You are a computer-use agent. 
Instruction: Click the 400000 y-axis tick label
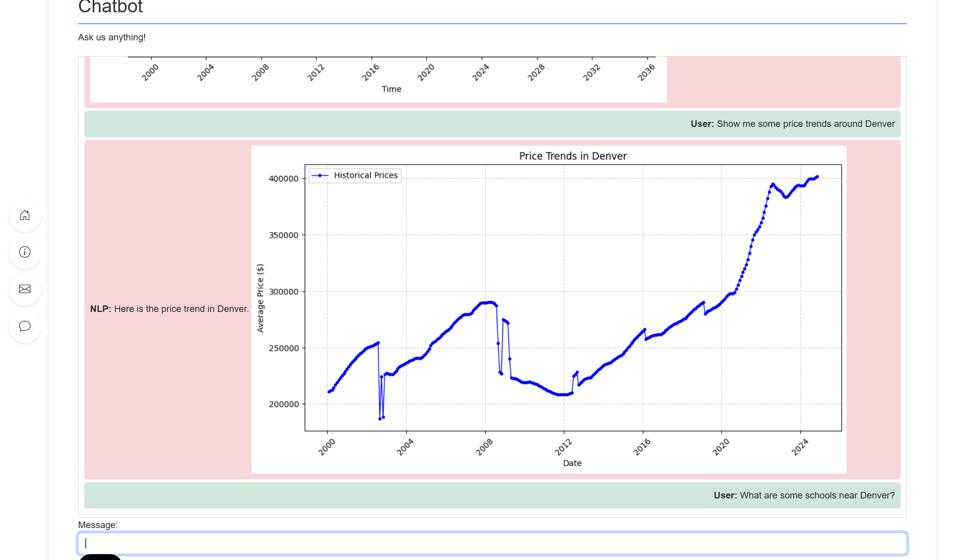283,179
